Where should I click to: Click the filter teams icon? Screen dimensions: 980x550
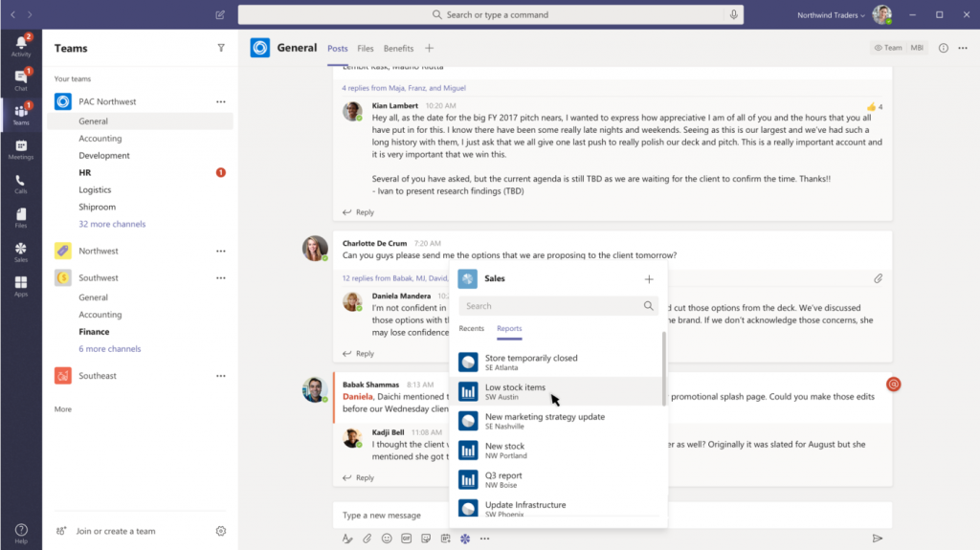coord(221,48)
